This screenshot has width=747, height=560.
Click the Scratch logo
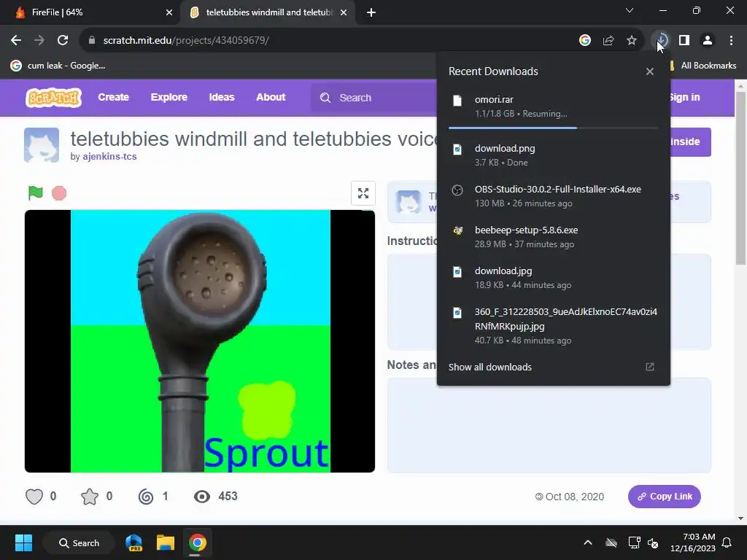click(x=53, y=98)
